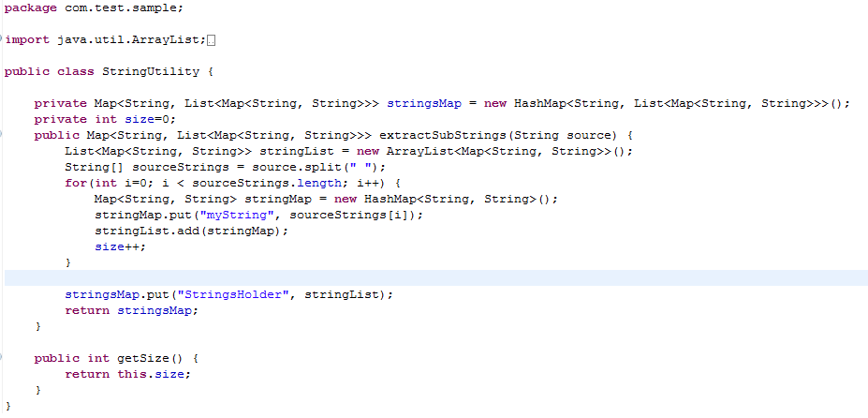Click the "getSize" method name
The width and height of the screenshot is (868, 418).
point(143,359)
